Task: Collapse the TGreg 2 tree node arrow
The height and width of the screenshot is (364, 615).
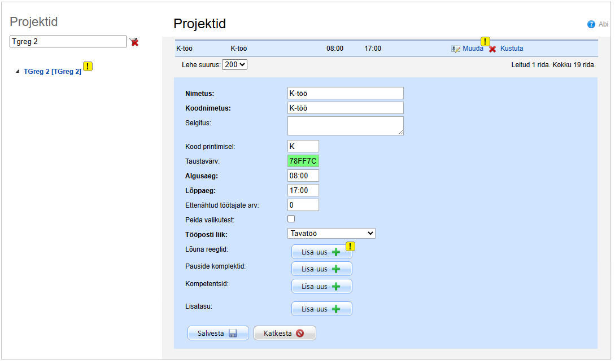Action: tap(17, 72)
